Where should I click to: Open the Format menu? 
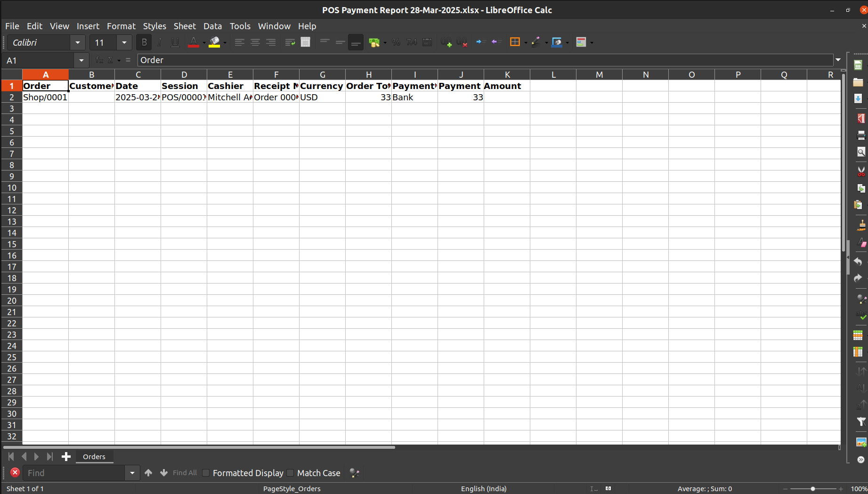(121, 26)
